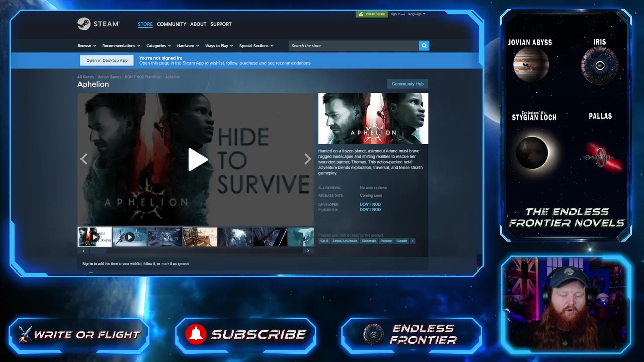Expand the Browse dropdown menu
Viewport: 644px width, 362px height.
click(x=87, y=46)
